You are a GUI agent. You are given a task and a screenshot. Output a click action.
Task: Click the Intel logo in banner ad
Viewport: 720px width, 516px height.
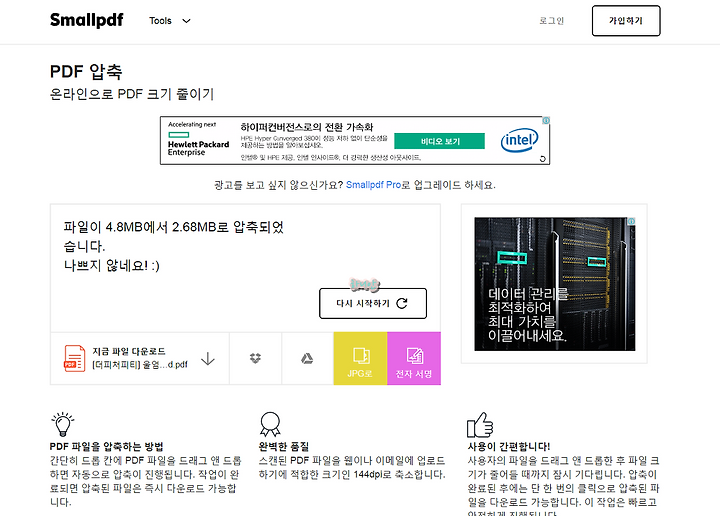click(519, 140)
